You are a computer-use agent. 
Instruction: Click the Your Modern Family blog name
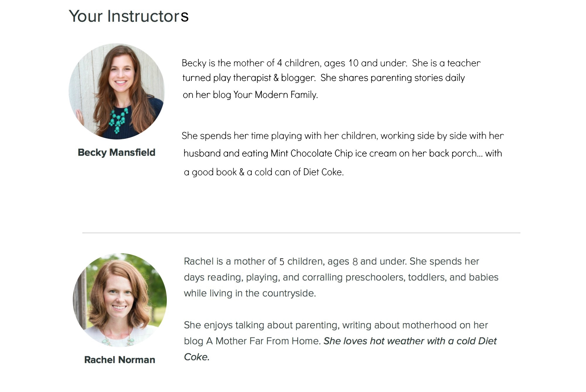pos(276,95)
